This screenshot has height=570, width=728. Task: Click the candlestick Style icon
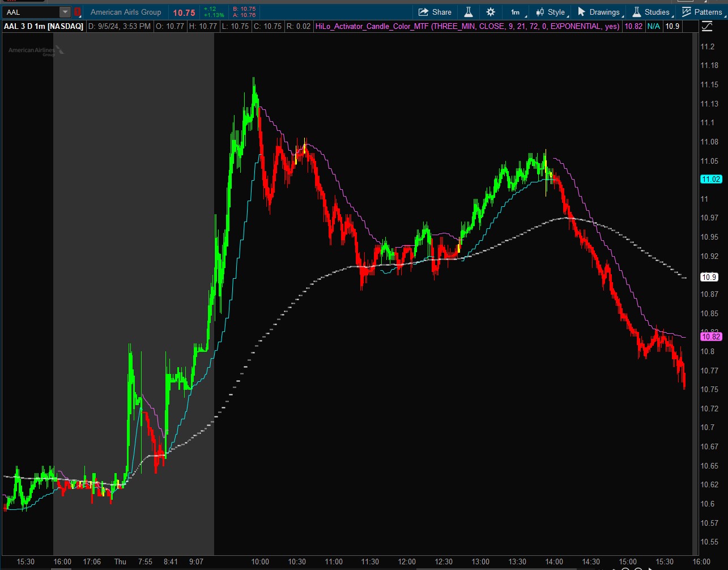(539, 12)
